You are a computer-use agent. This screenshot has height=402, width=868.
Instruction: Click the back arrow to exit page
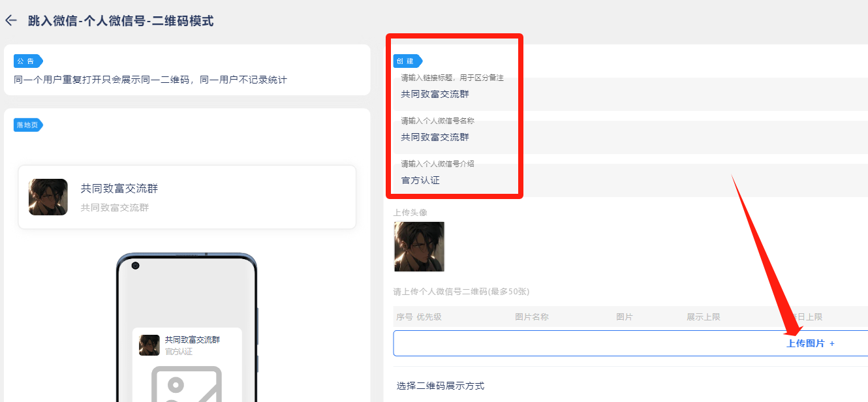click(11, 20)
